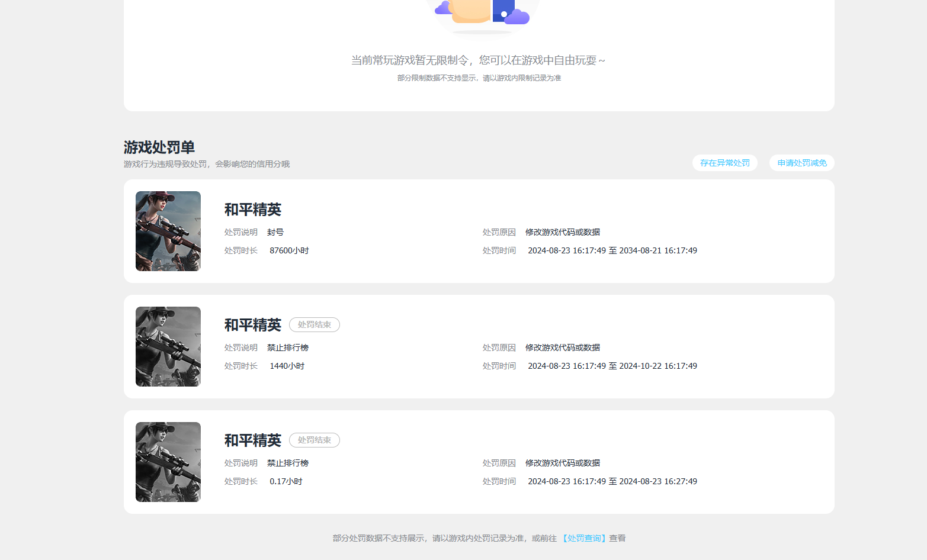Viewport: 927px width, 560px height.
Task: Click the 和平精英 title in the 1440小时 card
Action: click(x=253, y=325)
